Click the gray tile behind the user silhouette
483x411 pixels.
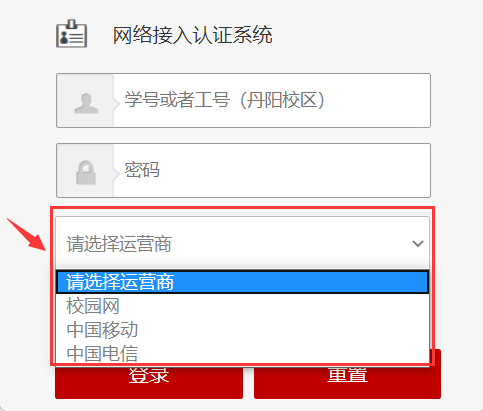[x=85, y=101]
